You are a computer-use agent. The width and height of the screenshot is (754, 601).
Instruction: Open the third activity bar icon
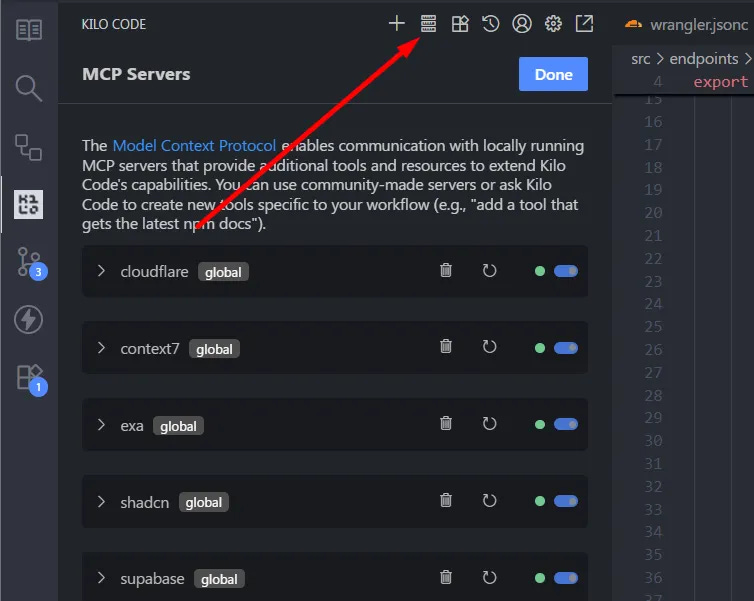coord(29,147)
